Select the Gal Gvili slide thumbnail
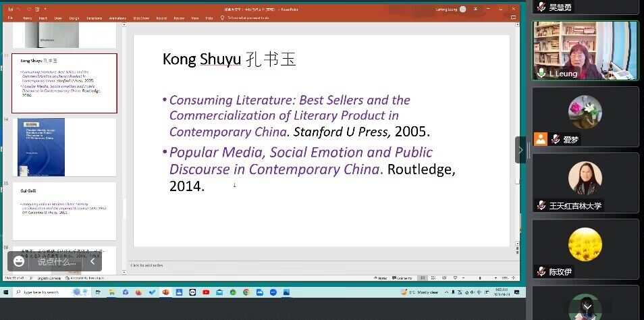The width and height of the screenshot is (644, 320). (64, 211)
